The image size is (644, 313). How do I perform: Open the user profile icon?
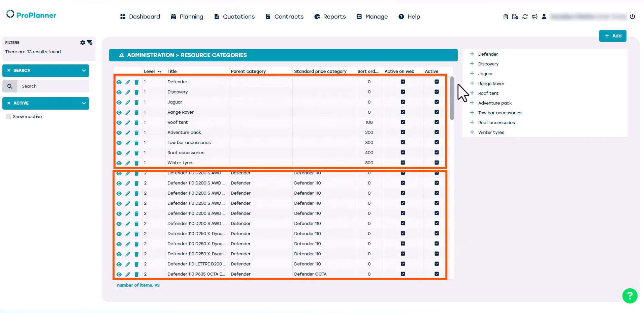coord(544,17)
